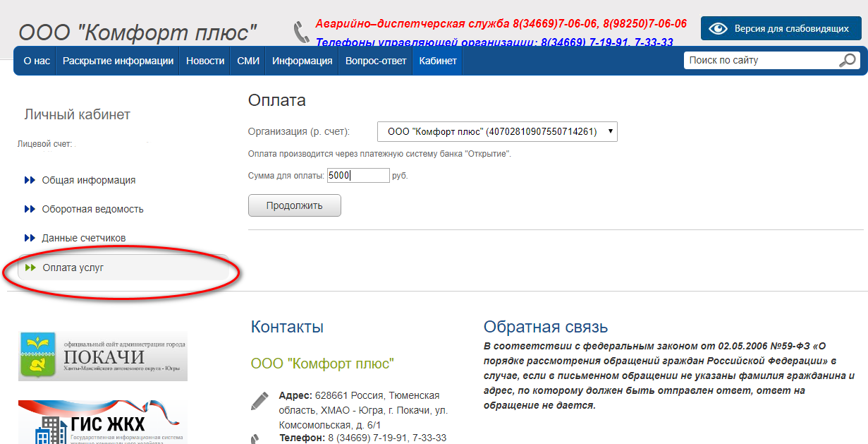This screenshot has width=868, height=444.
Task: Select the СМИ menu item
Action: pos(248,61)
